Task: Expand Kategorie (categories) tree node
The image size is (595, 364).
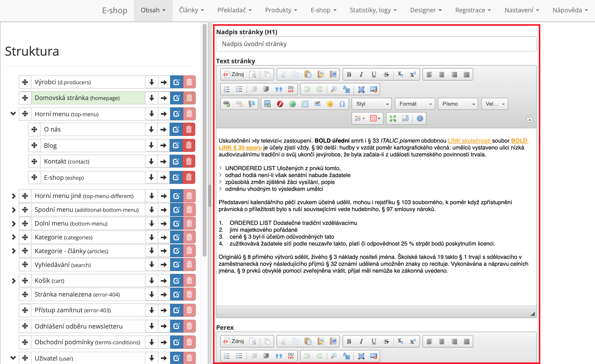Action: 14,237
